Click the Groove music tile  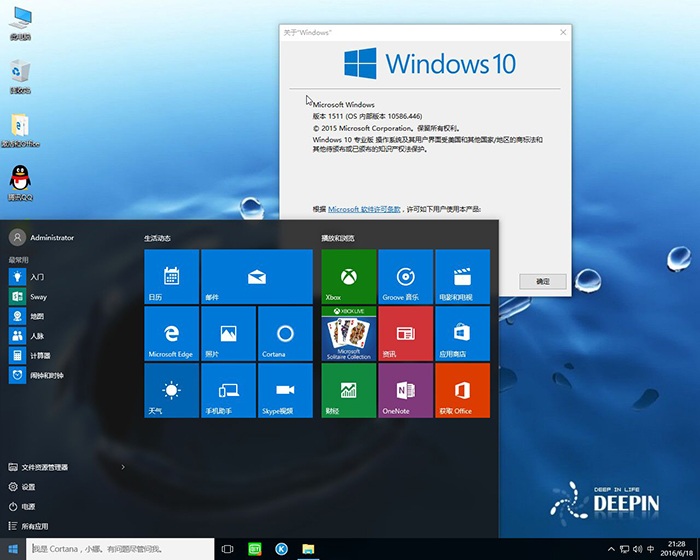tap(405, 277)
